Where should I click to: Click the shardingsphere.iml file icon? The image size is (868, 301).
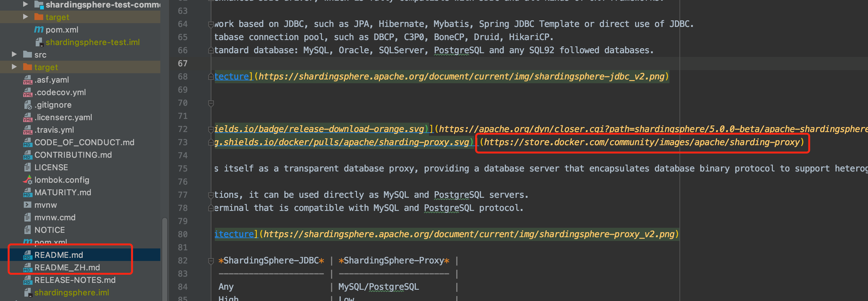point(28,292)
